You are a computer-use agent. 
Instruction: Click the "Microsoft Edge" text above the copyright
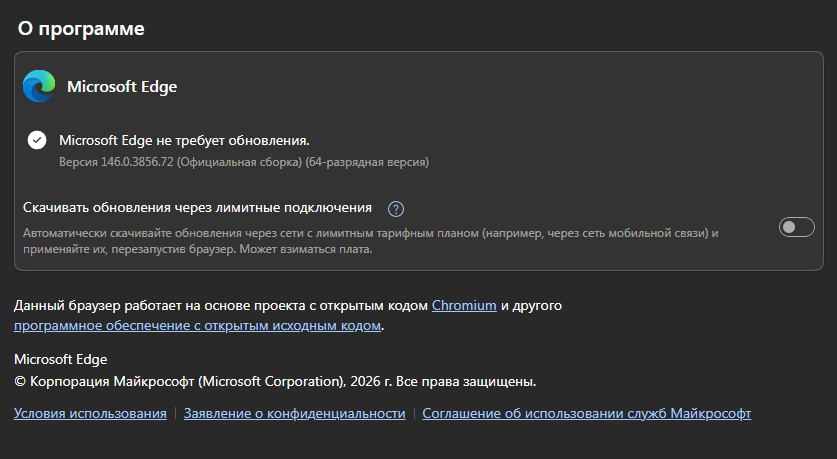[x=60, y=359]
